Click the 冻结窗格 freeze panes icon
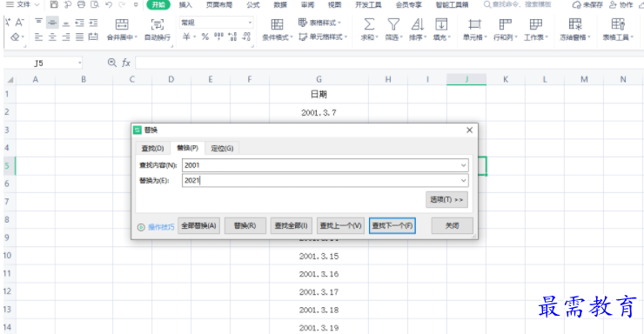The width and height of the screenshot is (644, 334). [x=575, y=23]
